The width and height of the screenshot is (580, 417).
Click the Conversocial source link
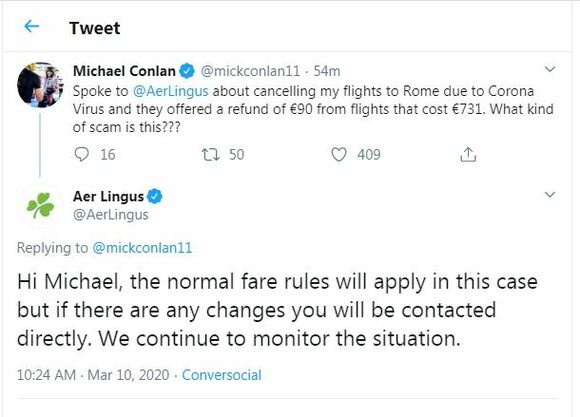click(x=222, y=375)
